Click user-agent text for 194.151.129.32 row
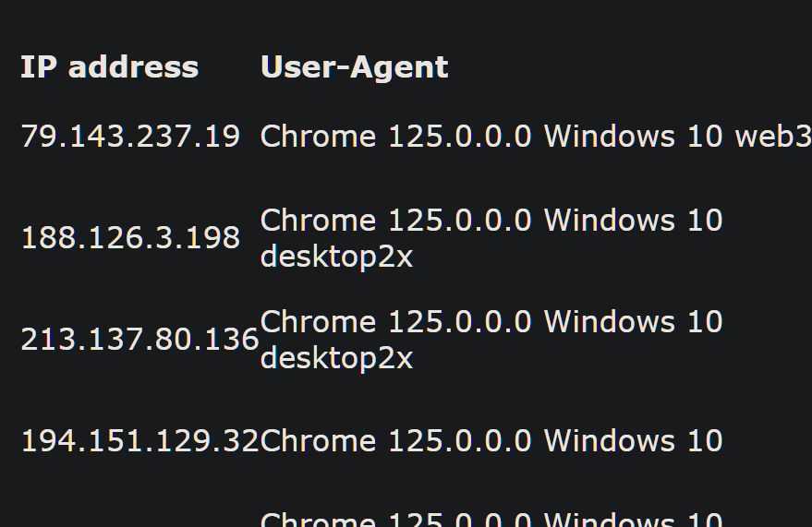 (491, 441)
